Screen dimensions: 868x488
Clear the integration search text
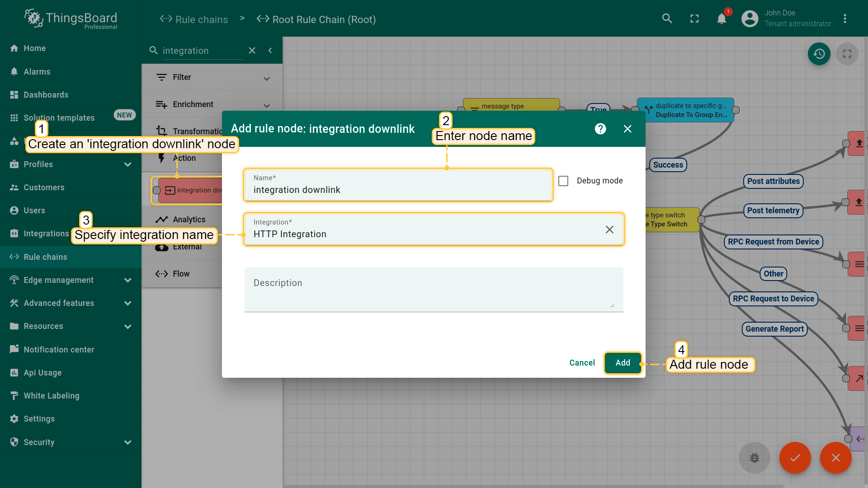point(252,51)
